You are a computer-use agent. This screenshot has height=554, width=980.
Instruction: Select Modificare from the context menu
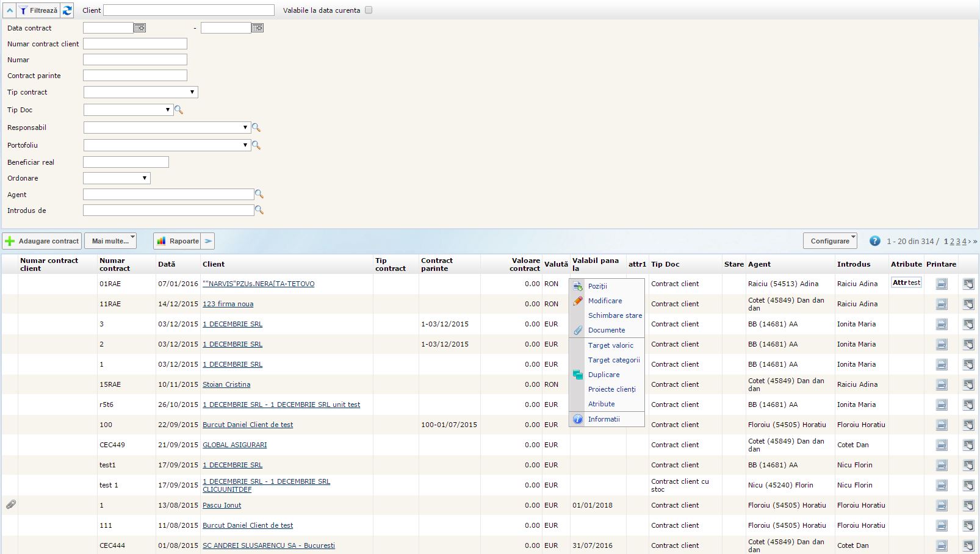point(605,301)
